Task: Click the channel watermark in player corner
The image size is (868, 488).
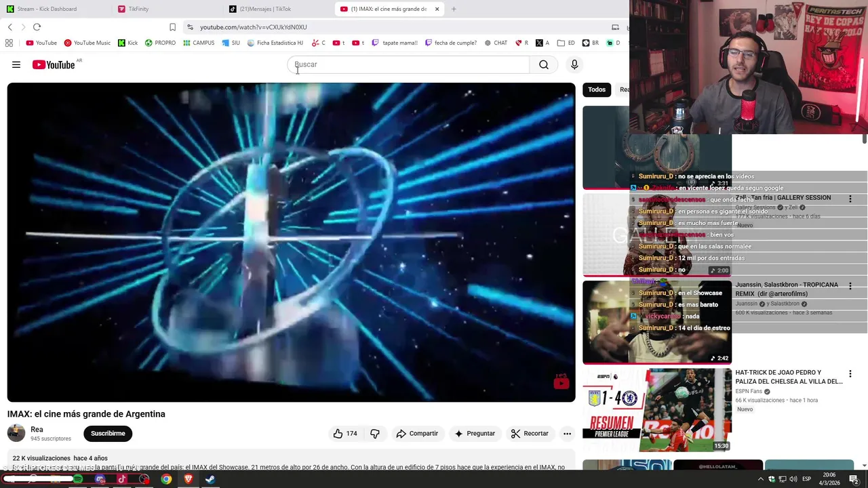Action: click(561, 382)
